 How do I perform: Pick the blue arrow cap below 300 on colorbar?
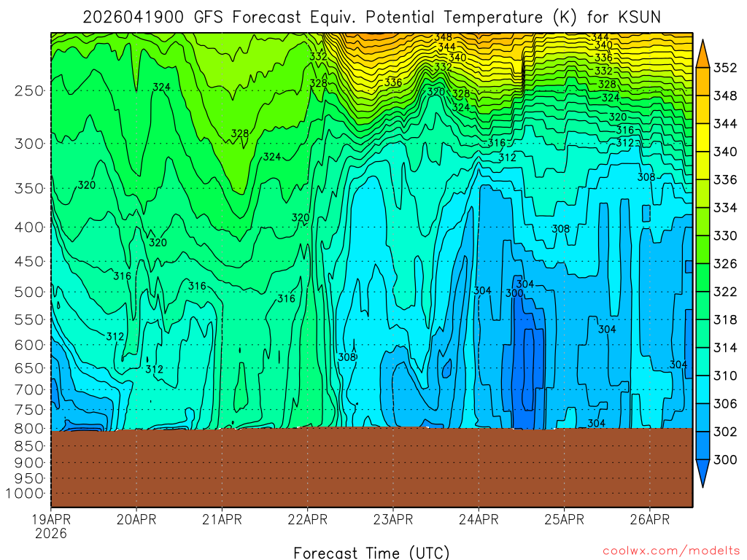click(x=703, y=472)
